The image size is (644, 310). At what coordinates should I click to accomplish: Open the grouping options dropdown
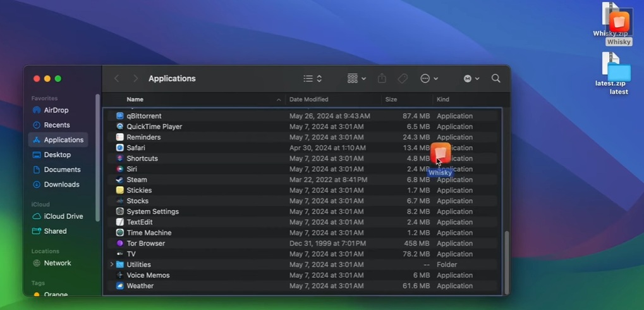point(357,78)
